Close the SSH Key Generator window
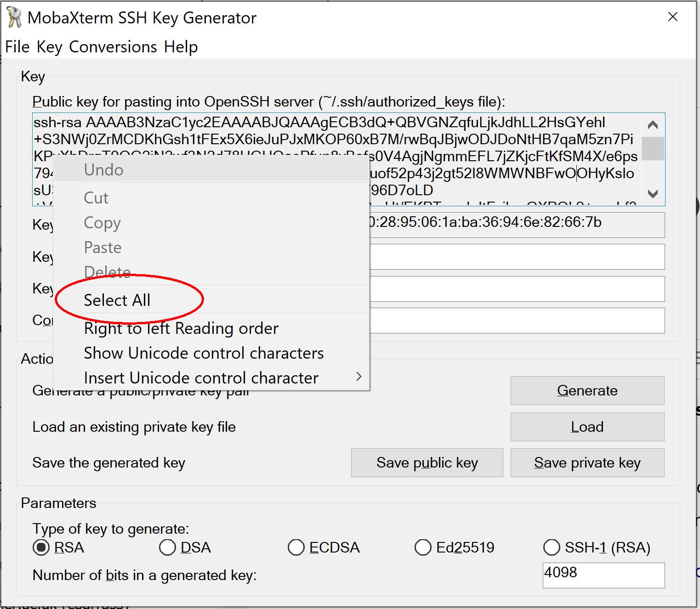 [673, 17]
